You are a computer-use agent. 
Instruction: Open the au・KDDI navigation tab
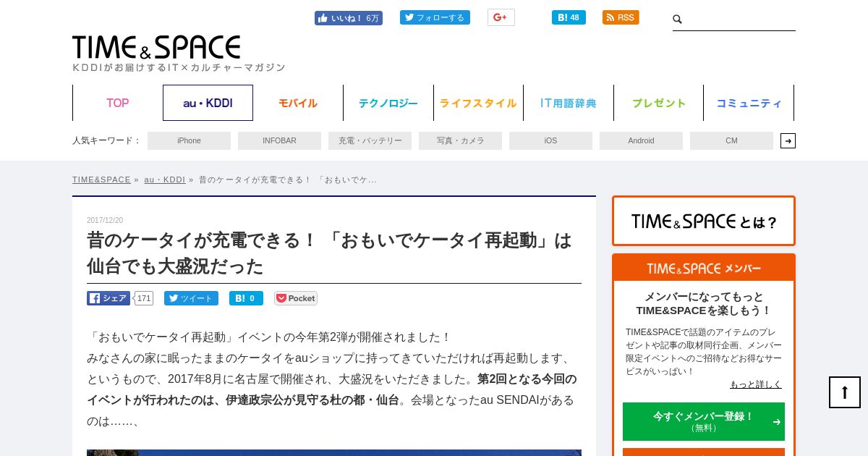click(x=208, y=103)
